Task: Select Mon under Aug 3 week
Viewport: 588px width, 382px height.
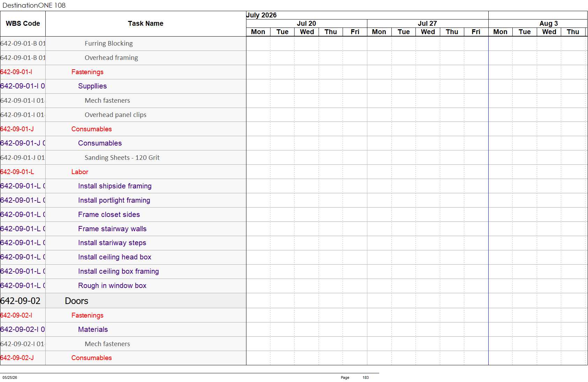Action: tap(500, 32)
